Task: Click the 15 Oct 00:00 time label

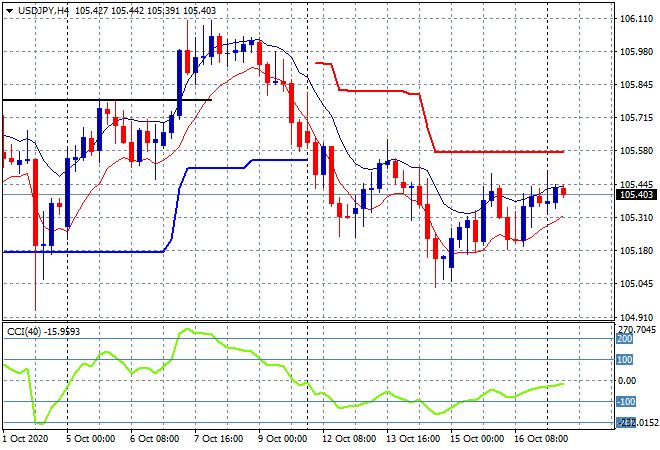Action: [x=477, y=439]
